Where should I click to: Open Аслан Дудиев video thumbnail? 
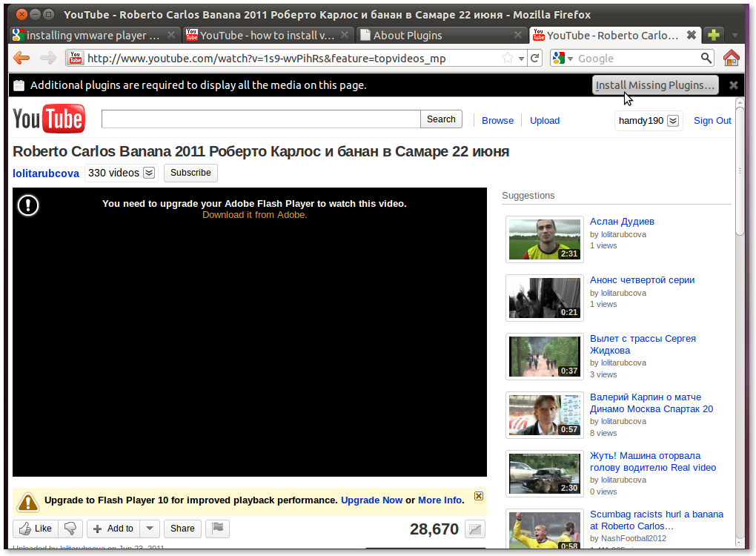click(545, 239)
